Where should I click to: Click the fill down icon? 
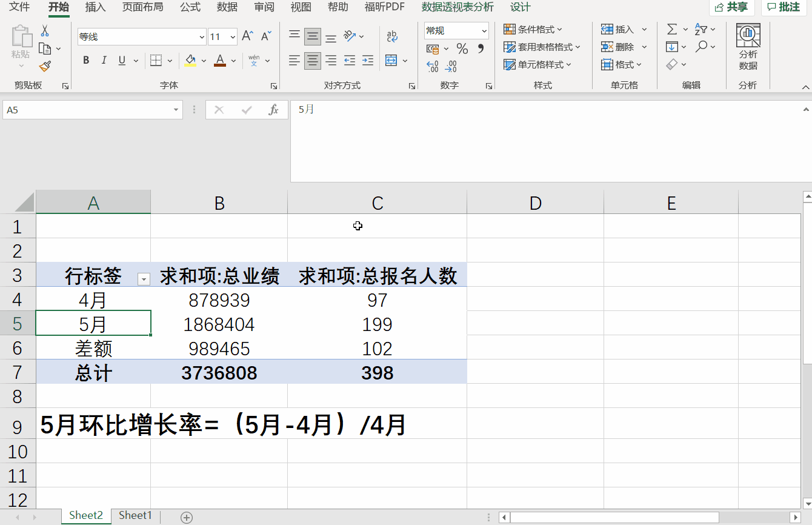point(671,47)
